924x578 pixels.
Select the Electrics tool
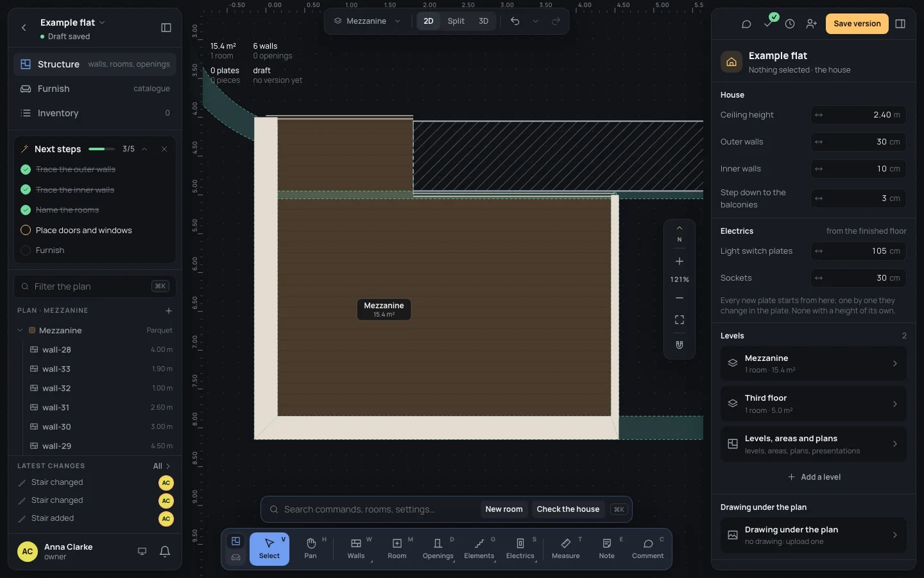pyautogui.click(x=520, y=548)
